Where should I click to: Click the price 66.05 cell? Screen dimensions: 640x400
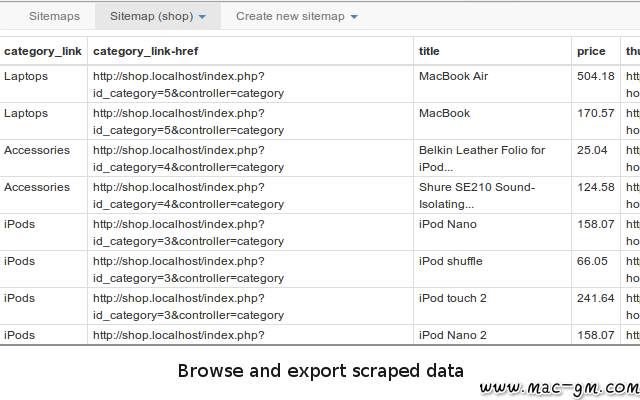click(x=596, y=269)
